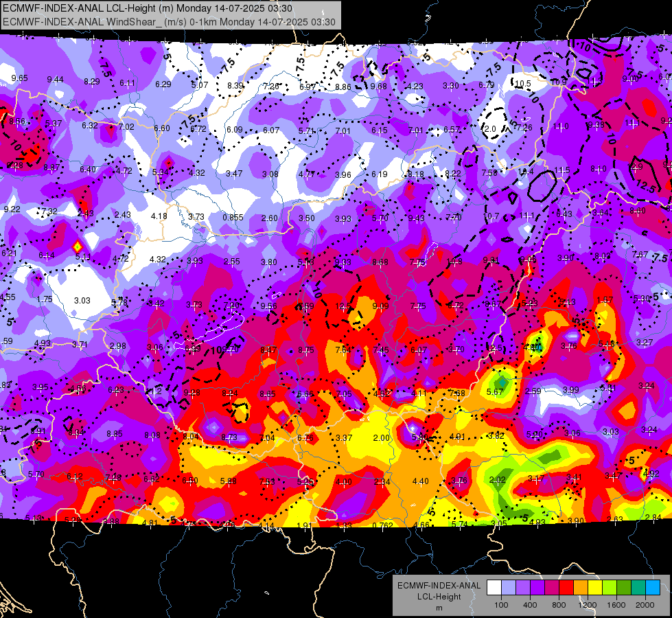Click the wind shear value 3.03
This screenshot has width=672, height=618.
(x=82, y=300)
